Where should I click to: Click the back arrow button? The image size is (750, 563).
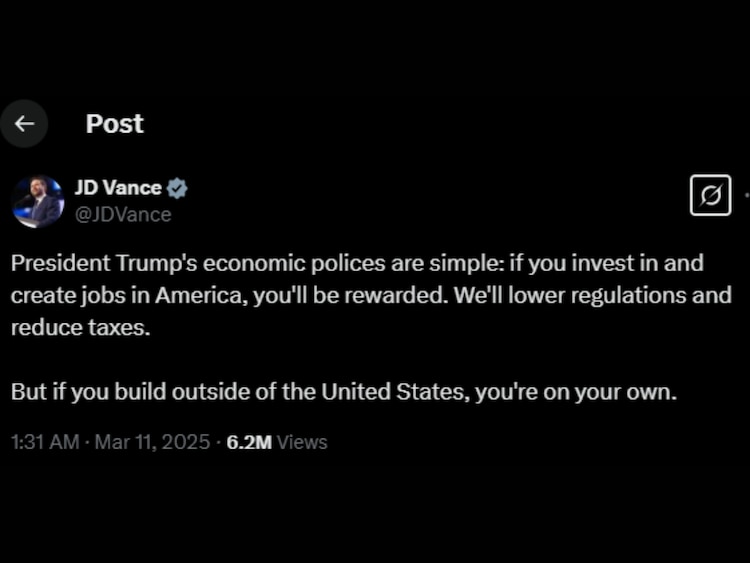pos(24,123)
